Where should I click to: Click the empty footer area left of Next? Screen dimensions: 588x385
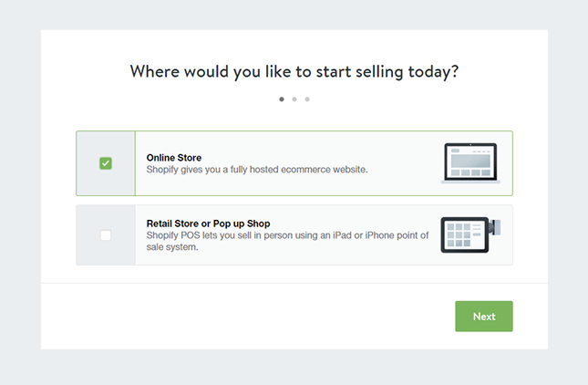[247, 317]
